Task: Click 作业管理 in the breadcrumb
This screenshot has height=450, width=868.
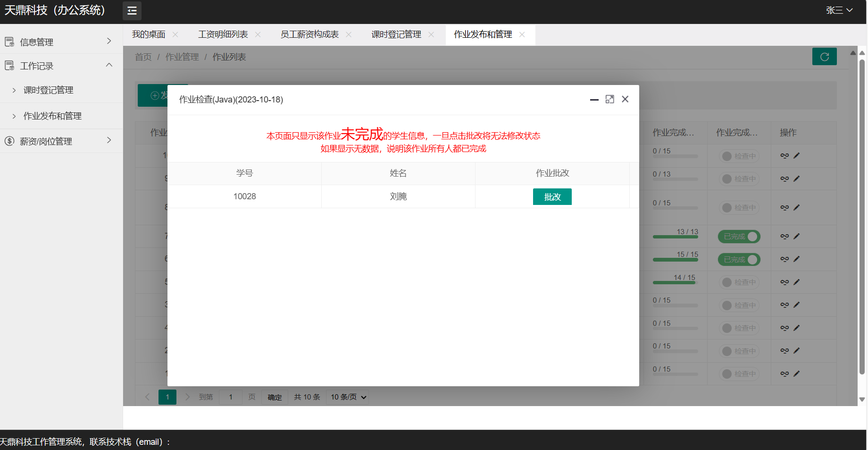Action: pyautogui.click(x=182, y=57)
